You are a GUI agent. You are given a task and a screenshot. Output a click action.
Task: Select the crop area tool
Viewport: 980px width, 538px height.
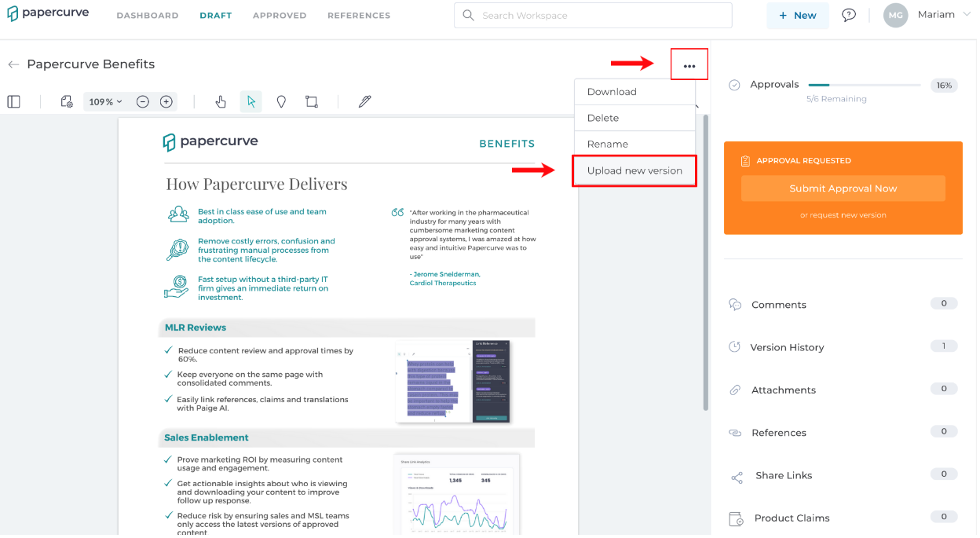(x=312, y=101)
